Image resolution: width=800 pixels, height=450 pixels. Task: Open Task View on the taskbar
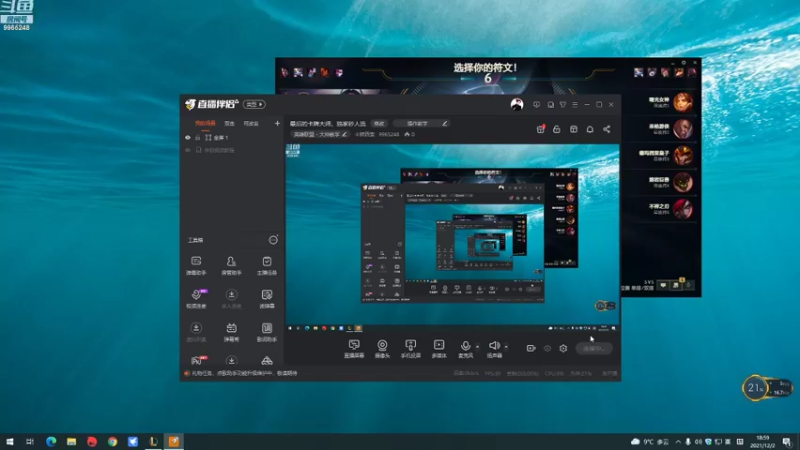click(x=30, y=441)
